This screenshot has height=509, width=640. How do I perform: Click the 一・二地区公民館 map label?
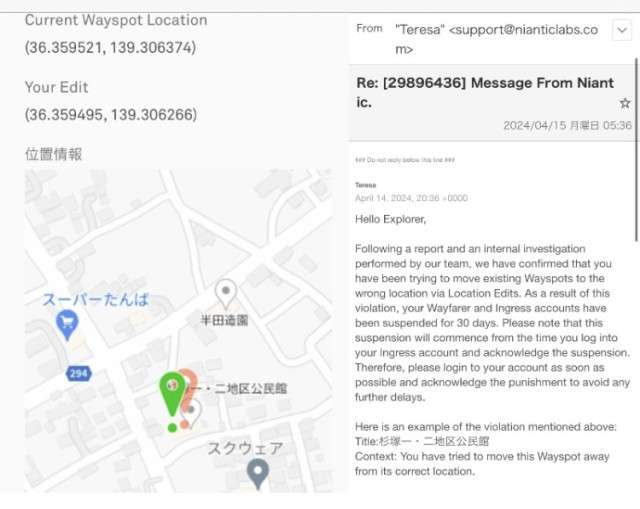pos(238,389)
